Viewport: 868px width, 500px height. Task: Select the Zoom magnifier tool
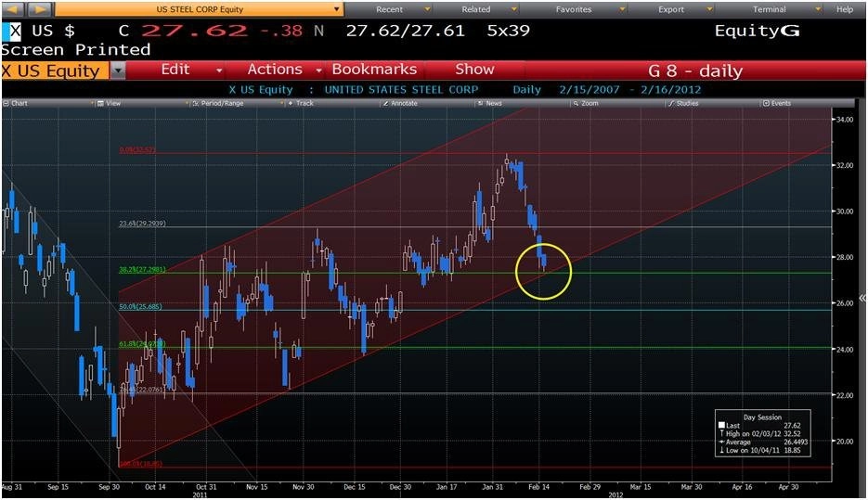(586, 103)
